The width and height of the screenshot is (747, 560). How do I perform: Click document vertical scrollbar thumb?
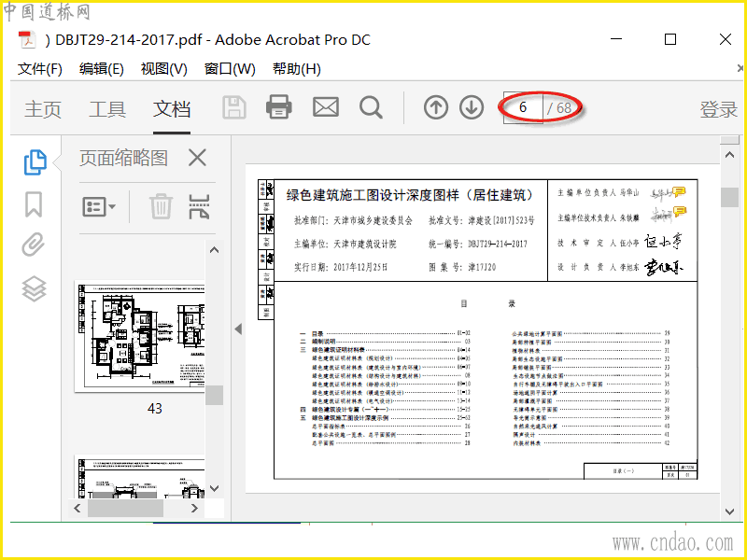[729, 198]
